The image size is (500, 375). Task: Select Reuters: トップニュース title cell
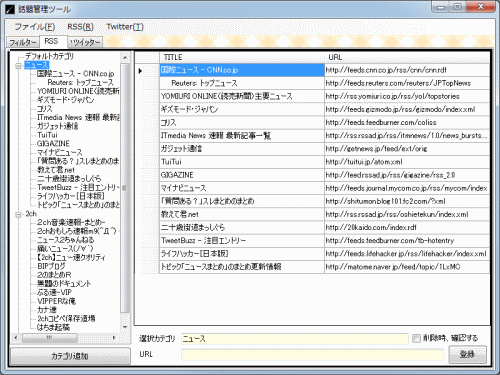tap(242, 83)
